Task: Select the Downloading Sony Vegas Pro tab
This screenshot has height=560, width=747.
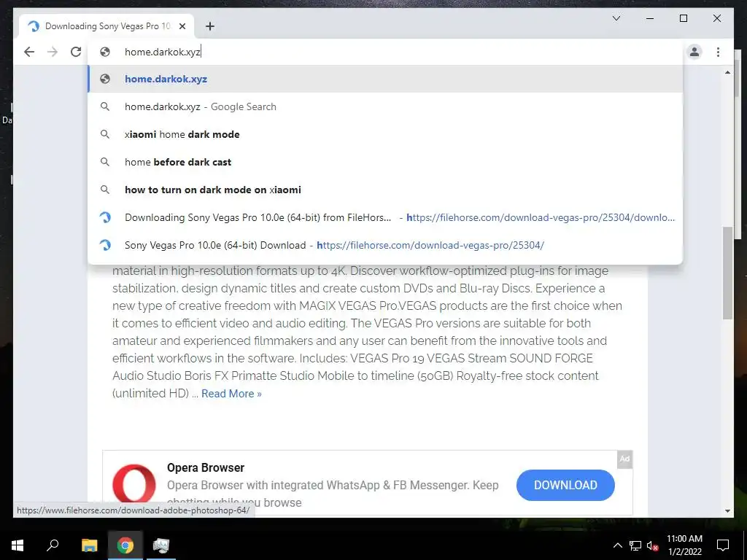Action: [x=107, y=26]
